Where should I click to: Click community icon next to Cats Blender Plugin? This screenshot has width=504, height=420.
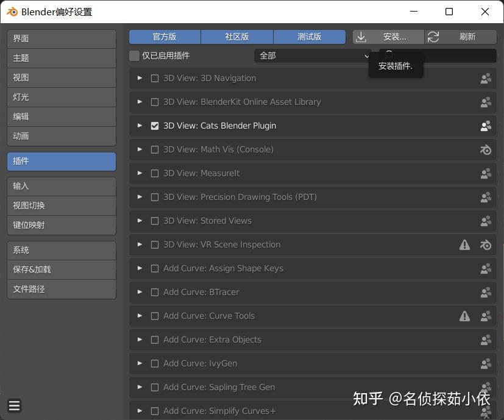(485, 126)
